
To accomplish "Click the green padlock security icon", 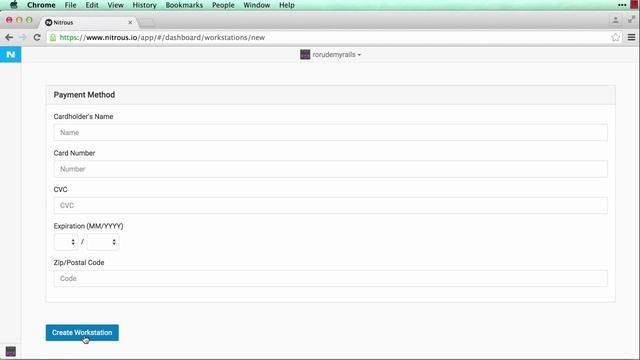I will coord(53,38).
